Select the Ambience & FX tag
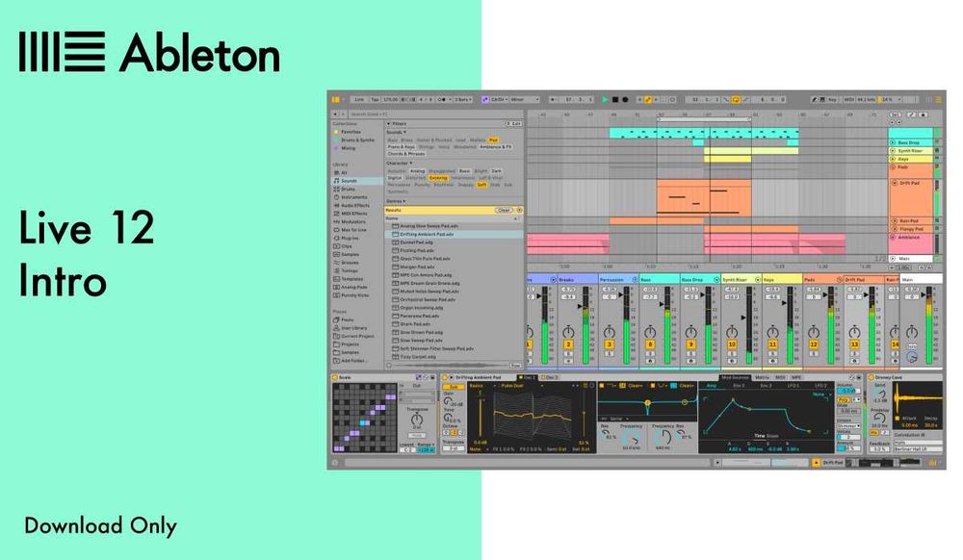 pyautogui.click(x=495, y=147)
